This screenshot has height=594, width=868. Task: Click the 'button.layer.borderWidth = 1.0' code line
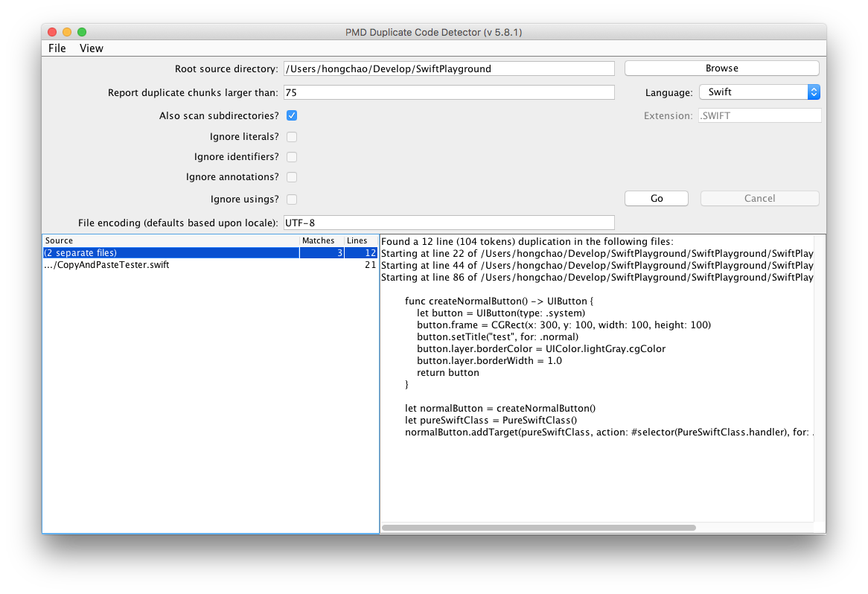[489, 361]
